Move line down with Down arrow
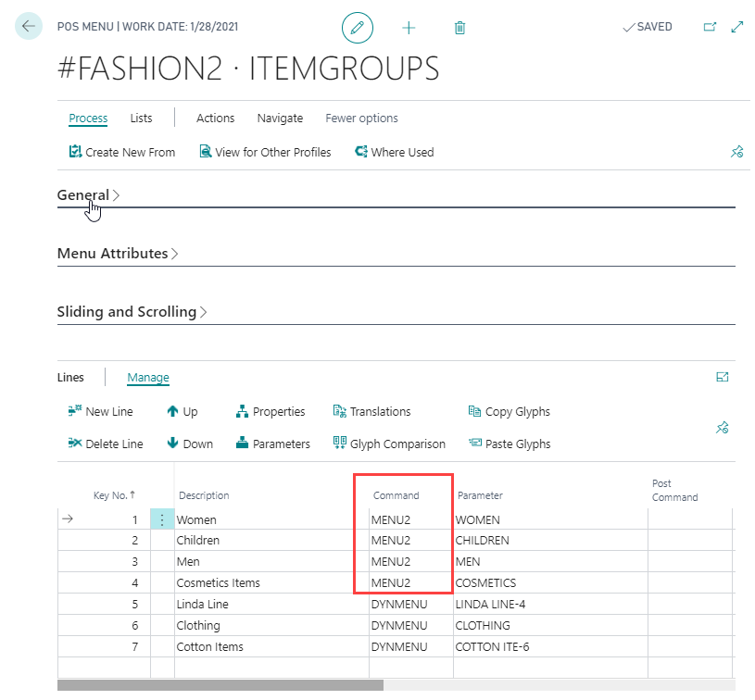Screen dimensions: 755x700 point(189,444)
